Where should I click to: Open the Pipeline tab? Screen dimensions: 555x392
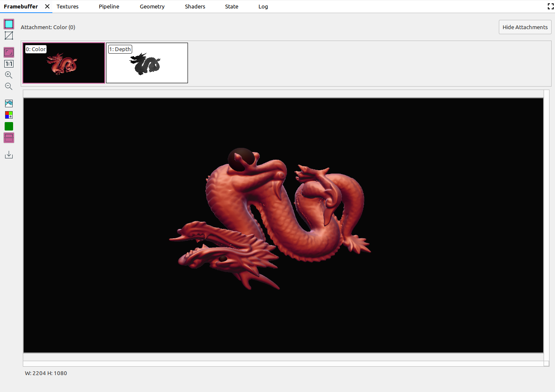pos(109,6)
